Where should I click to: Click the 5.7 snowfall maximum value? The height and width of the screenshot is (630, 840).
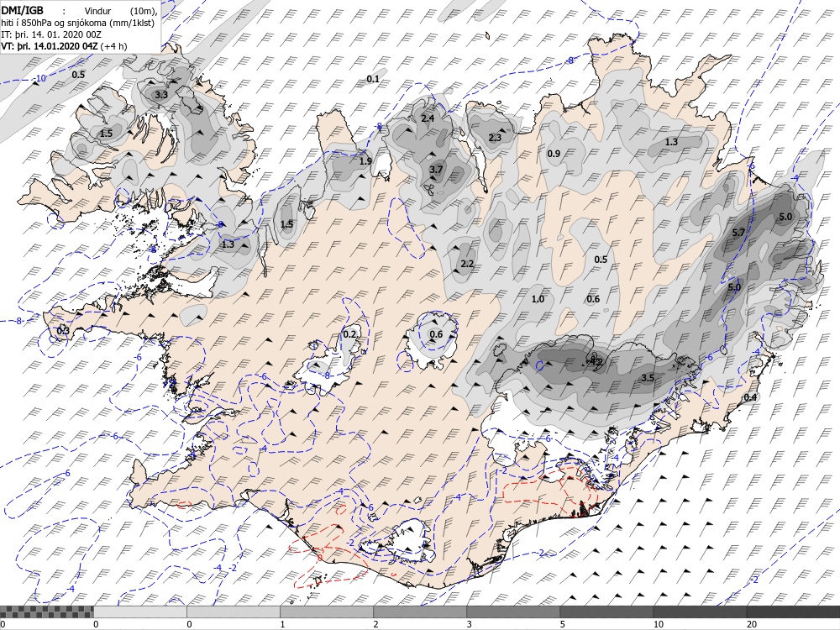738,232
